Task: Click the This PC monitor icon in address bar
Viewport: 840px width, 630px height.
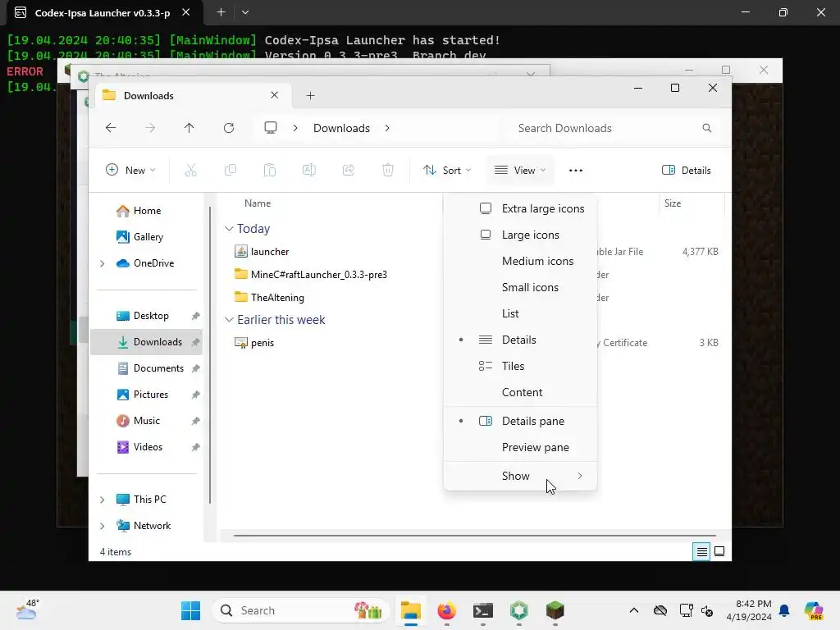Action: pos(271,127)
